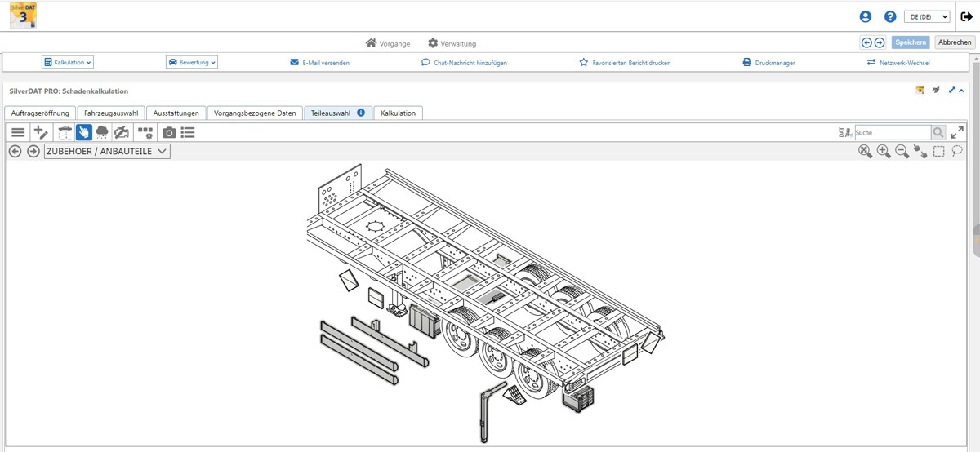Expand the ZUBEHOER / ANBAUTEILE dropdown
980x452 pixels.
107,151
